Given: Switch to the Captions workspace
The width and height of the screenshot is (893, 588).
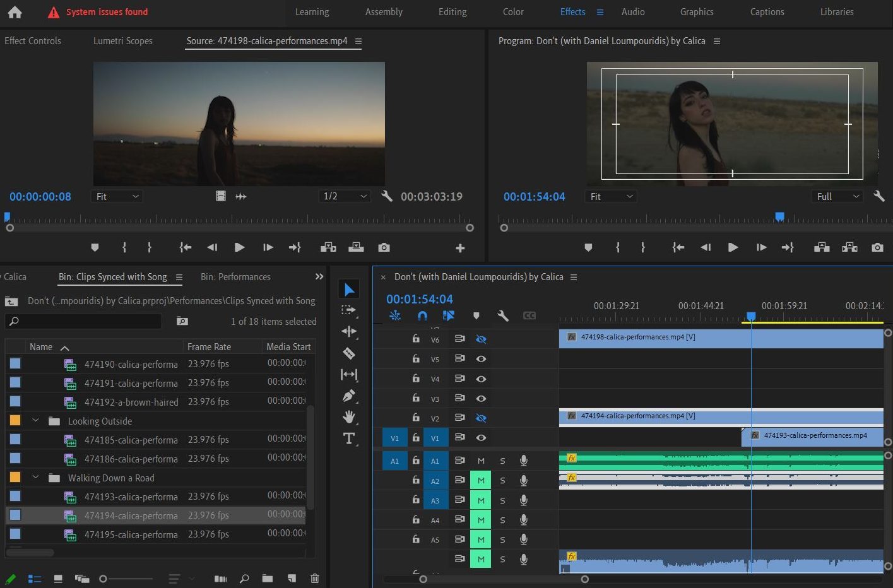Looking at the screenshot, I should pyautogui.click(x=767, y=12).
